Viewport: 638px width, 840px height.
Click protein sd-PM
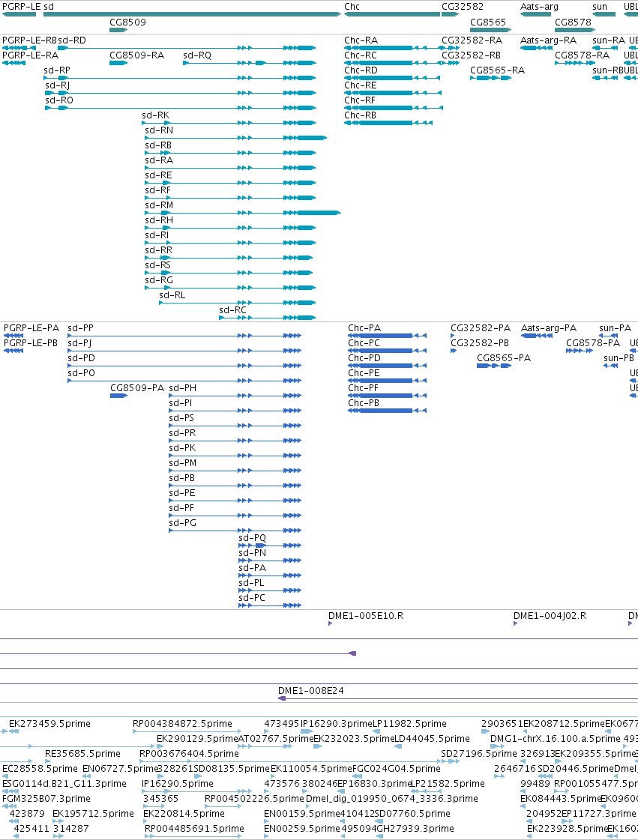pos(235,471)
